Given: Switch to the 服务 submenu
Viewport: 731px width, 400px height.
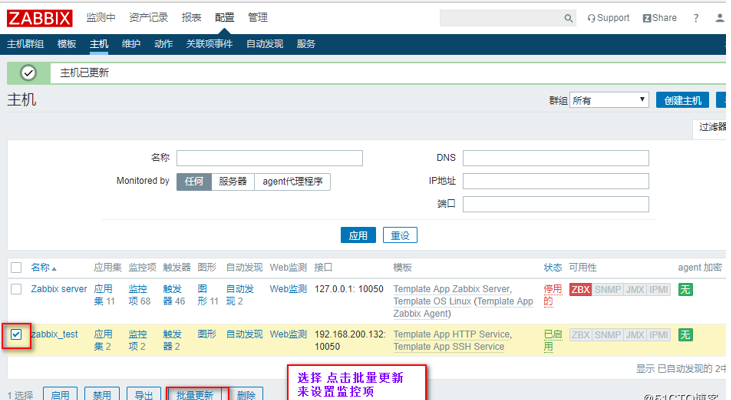Looking at the screenshot, I should click(306, 44).
